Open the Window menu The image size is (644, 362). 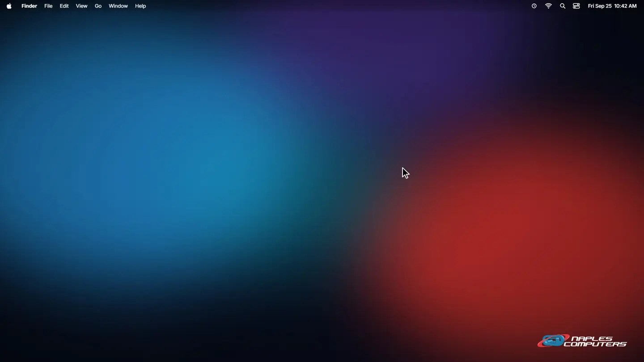click(118, 6)
